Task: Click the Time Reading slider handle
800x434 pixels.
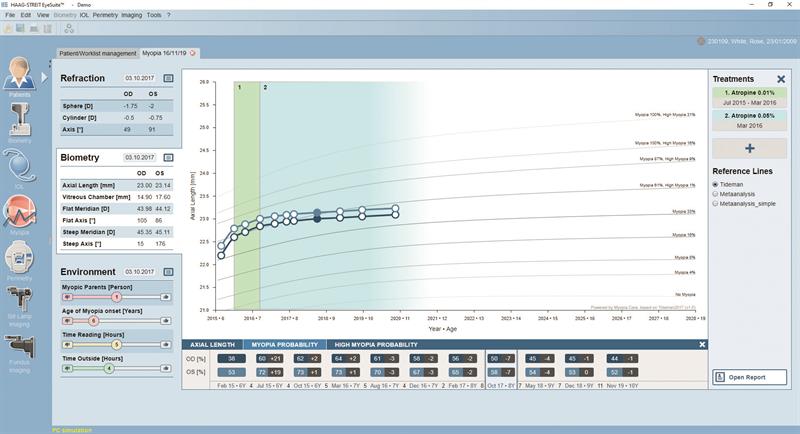Action: pyautogui.click(x=116, y=345)
